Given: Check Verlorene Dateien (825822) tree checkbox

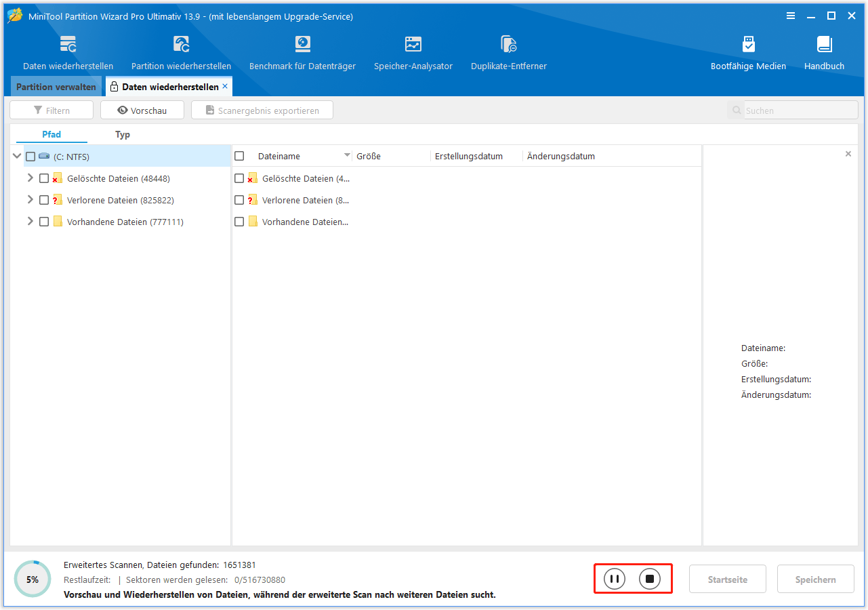Looking at the screenshot, I should (44, 200).
